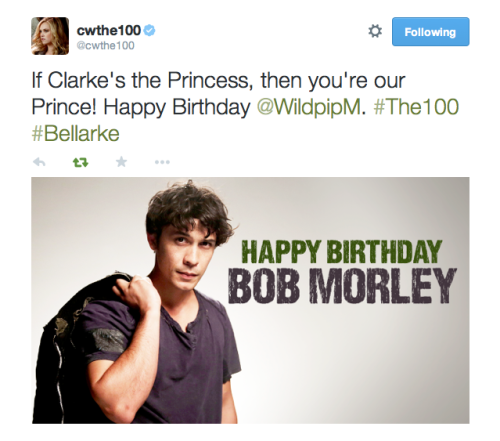
Task: Visit the cwthe100 display name profile link
Action: pyautogui.click(x=109, y=30)
